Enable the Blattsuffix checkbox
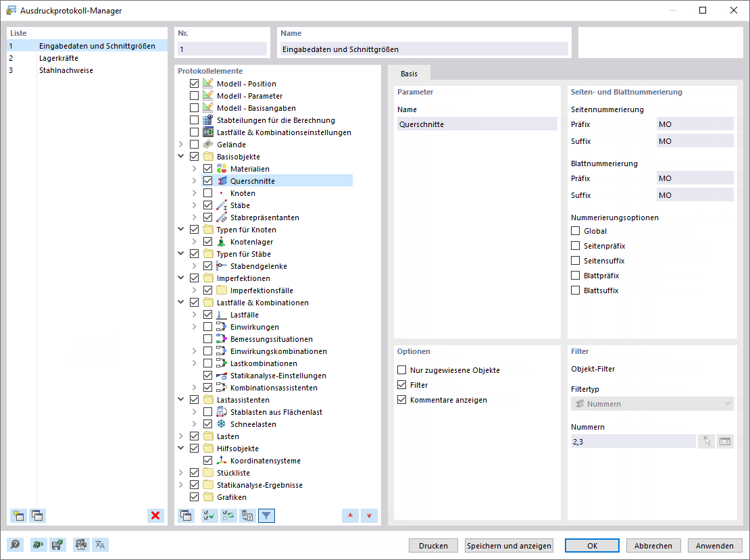Image resolution: width=750 pixels, height=560 pixels. tap(576, 290)
